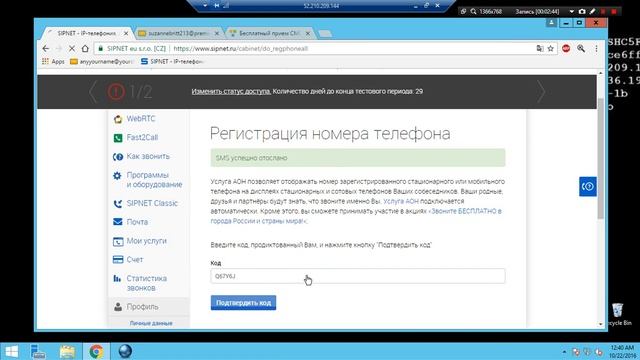
Task: Stop page loading with the X button
Action: coord(72,49)
